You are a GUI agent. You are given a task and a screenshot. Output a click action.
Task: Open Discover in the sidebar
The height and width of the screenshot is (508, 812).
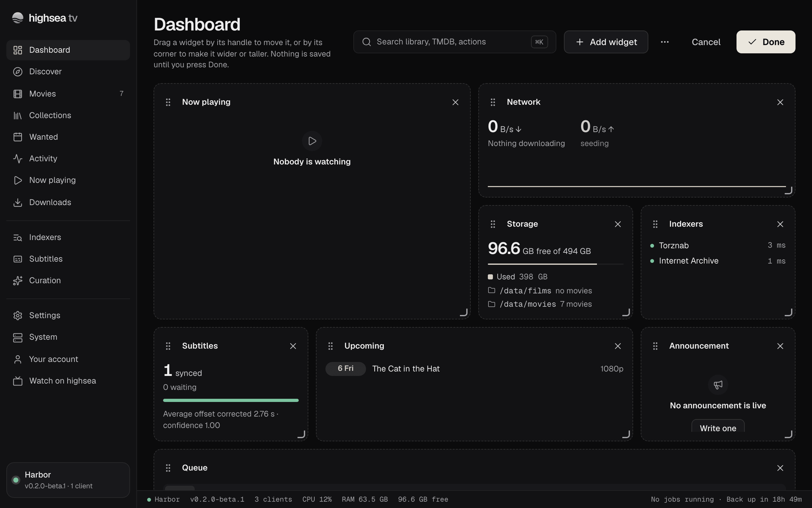coord(68,71)
